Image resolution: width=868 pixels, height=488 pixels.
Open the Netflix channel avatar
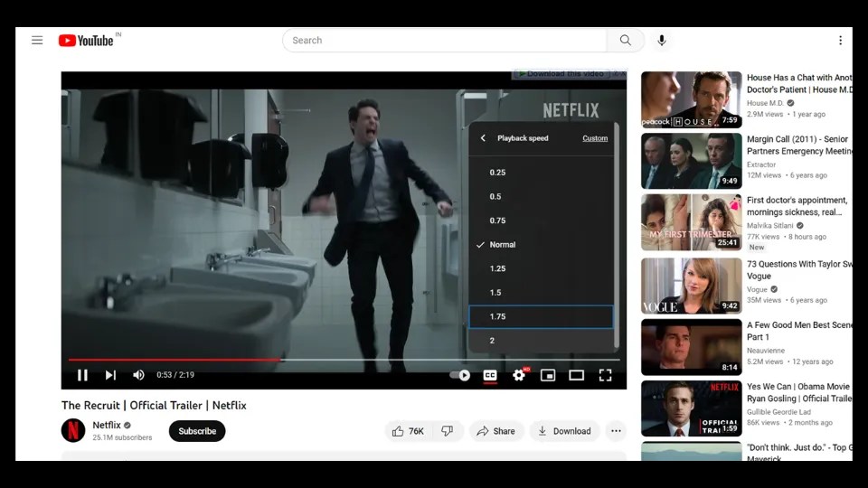point(73,430)
